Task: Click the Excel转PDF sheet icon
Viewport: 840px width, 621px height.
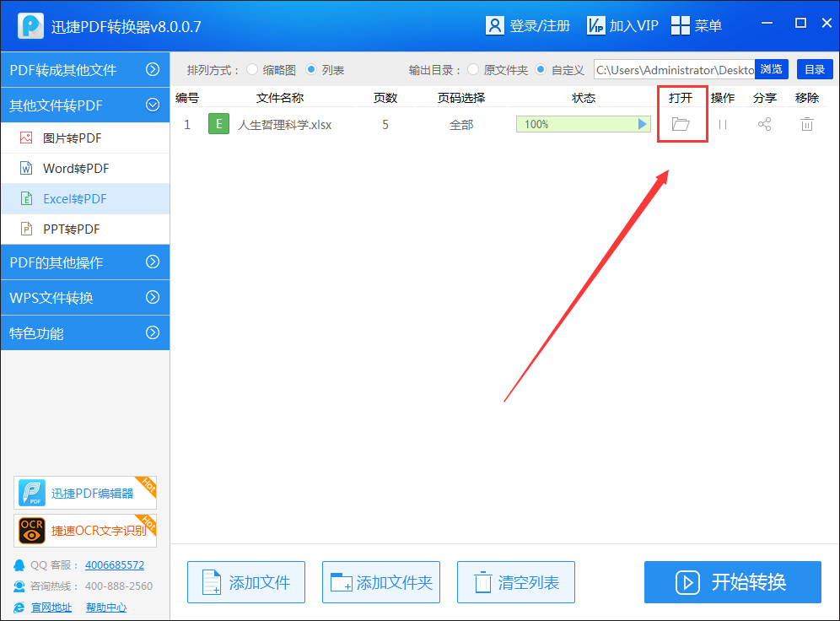Action: (x=26, y=199)
